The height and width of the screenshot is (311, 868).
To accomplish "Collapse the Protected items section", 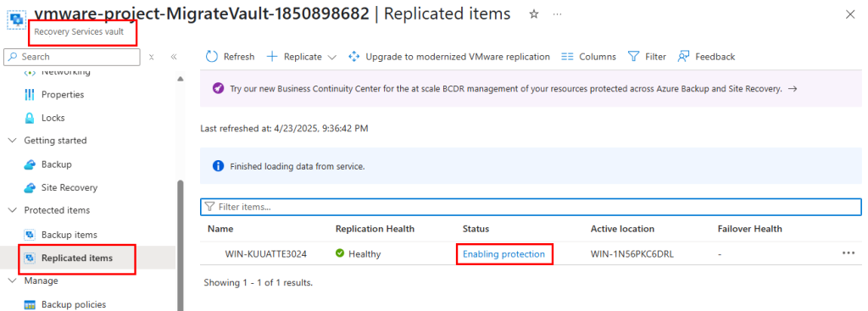I will pos(12,210).
